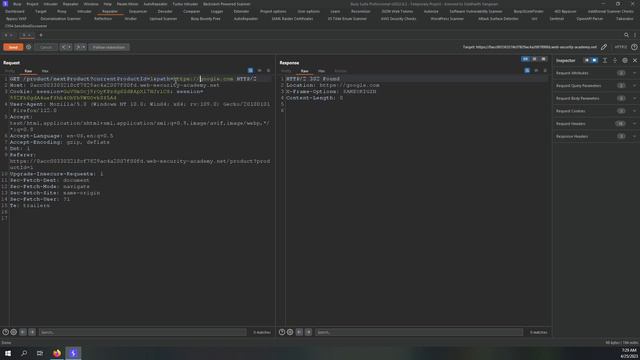Click the Cancel button
The height and width of the screenshot is (360, 640).
pos(46,47)
